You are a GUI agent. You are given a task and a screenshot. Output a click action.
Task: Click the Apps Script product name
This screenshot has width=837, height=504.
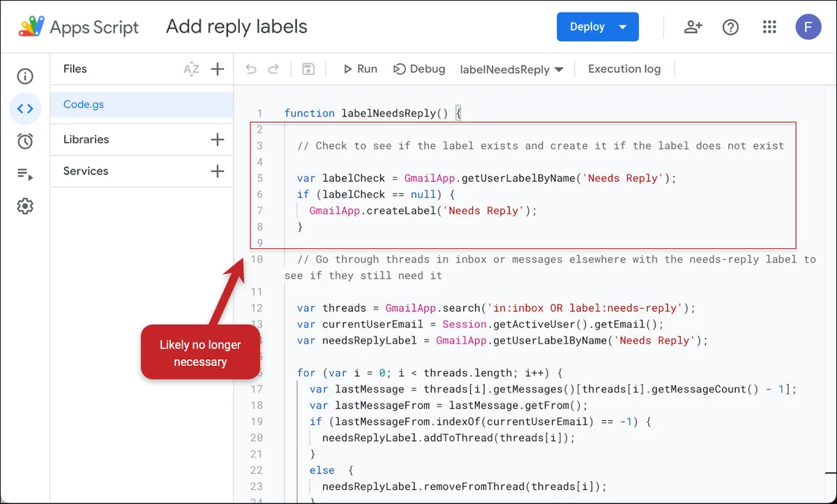tap(94, 27)
